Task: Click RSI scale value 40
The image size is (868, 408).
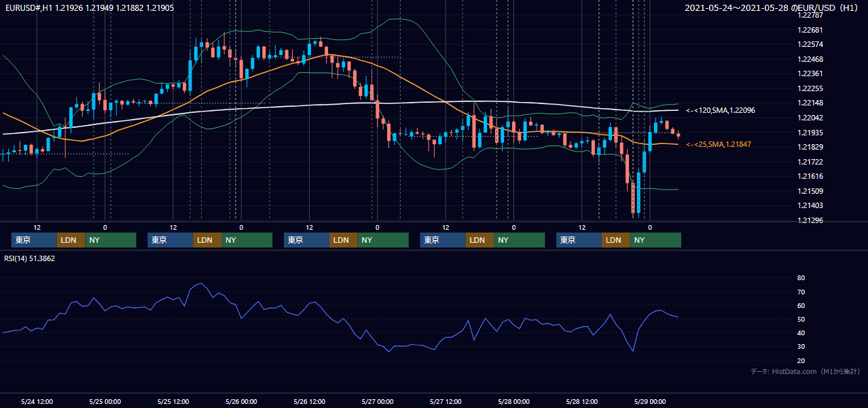Action: 801,333
